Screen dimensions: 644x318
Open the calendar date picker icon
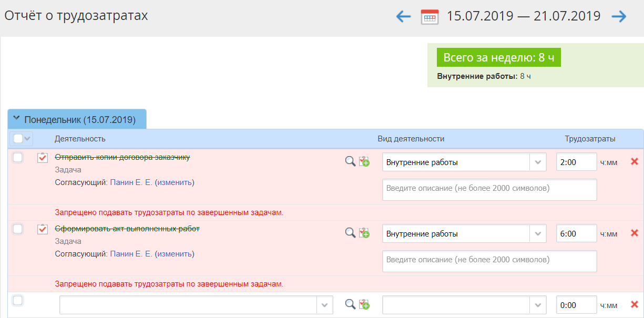coord(430,17)
